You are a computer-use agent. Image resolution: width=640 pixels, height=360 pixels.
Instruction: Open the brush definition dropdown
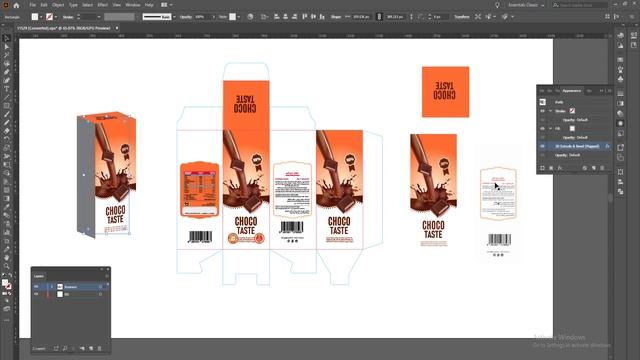(174, 17)
